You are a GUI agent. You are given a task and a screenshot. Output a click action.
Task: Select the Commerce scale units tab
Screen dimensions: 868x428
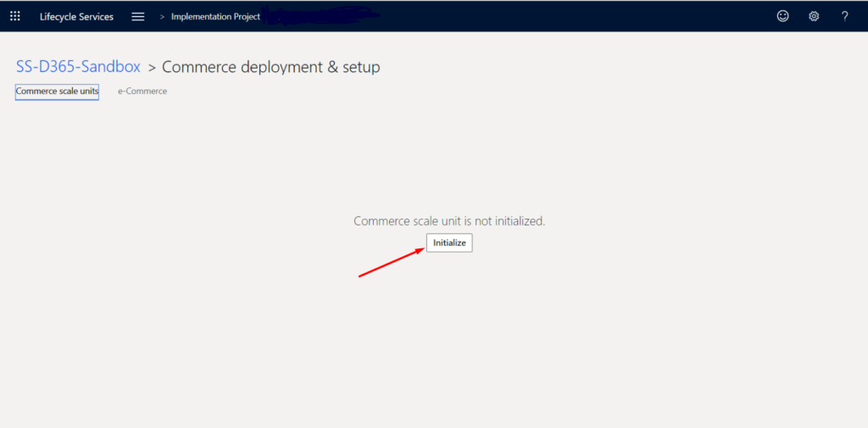point(57,92)
